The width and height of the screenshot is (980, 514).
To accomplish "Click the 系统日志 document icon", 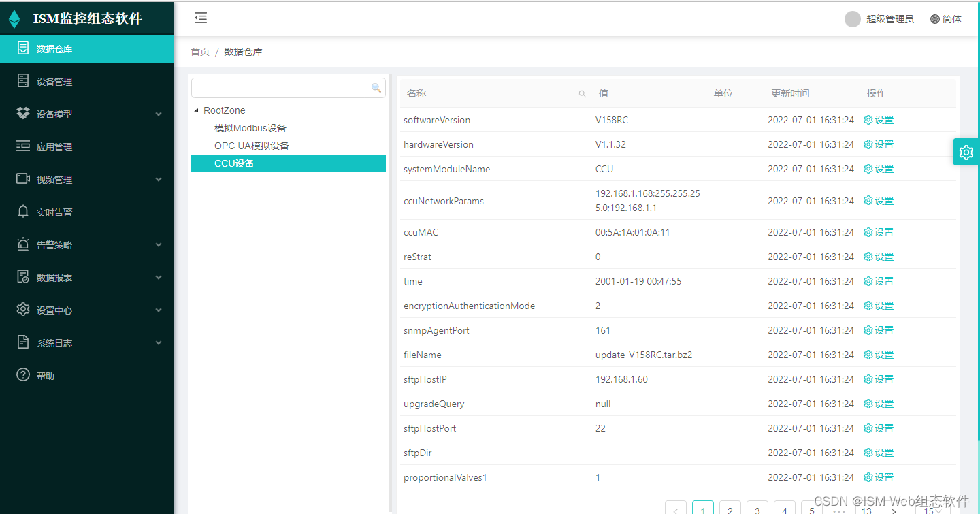I will pyautogui.click(x=23, y=342).
